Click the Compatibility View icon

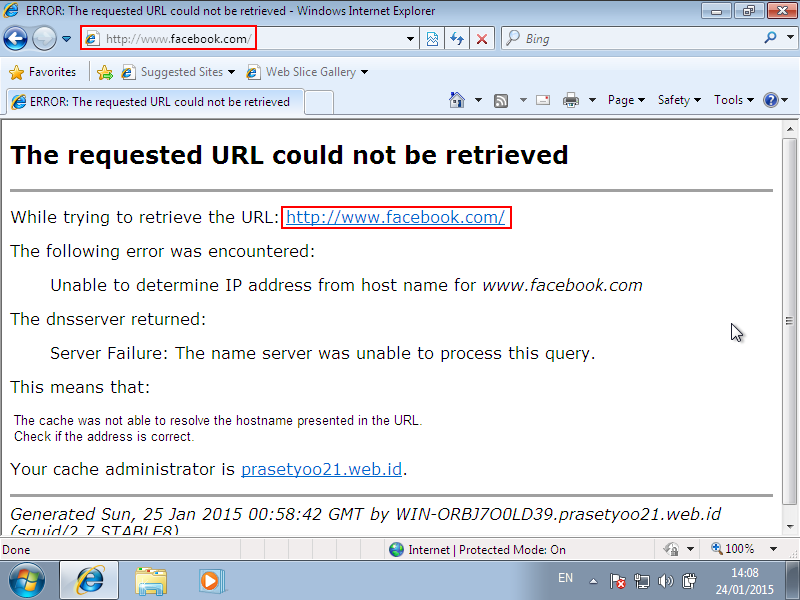pyautogui.click(x=432, y=39)
